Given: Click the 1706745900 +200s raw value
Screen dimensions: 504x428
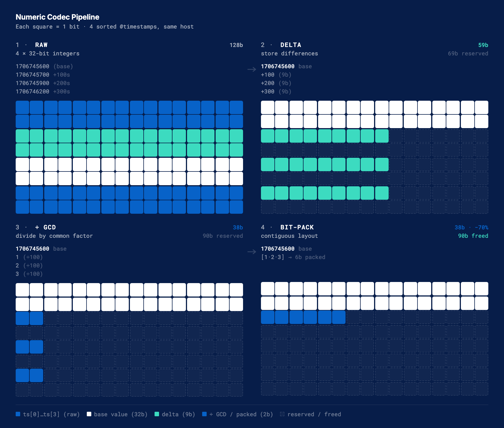Looking at the screenshot, I should tap(43, 83).
